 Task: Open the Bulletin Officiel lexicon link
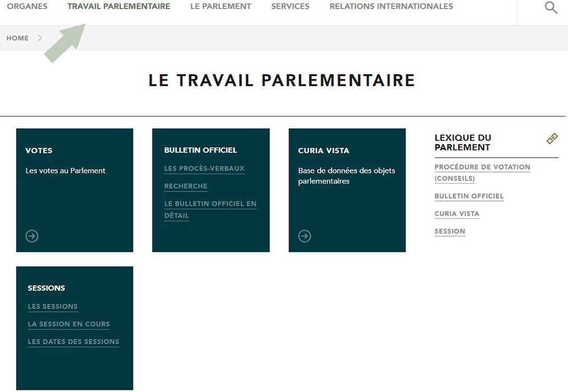469,196
